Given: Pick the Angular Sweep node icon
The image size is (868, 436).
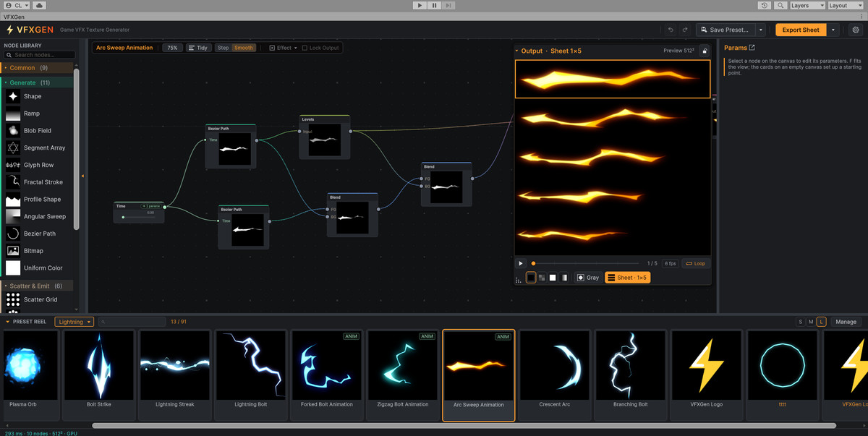Looking at the screenshot, I should click(x=13, y=216).
